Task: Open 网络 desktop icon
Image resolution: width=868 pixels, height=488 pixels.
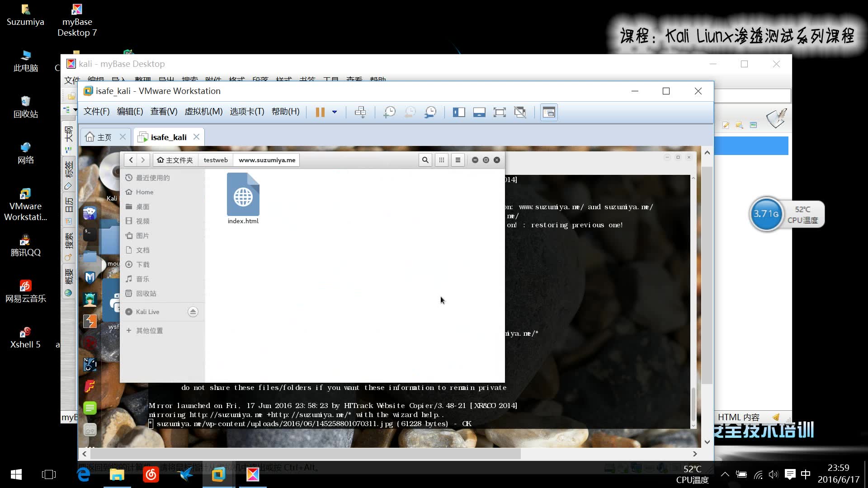Action: 25,154
